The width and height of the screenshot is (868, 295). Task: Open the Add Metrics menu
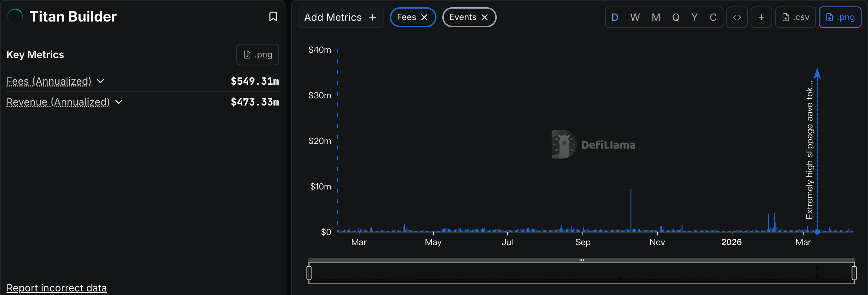[x=340, y=17]
